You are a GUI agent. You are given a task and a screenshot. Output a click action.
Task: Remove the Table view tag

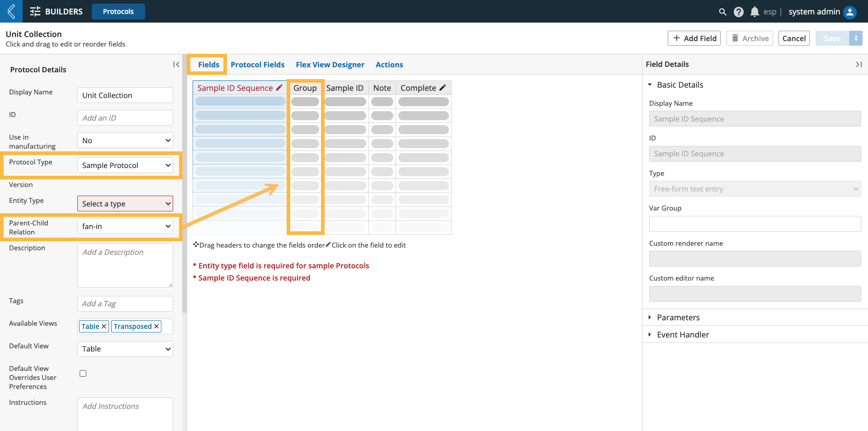click(104, 326)
